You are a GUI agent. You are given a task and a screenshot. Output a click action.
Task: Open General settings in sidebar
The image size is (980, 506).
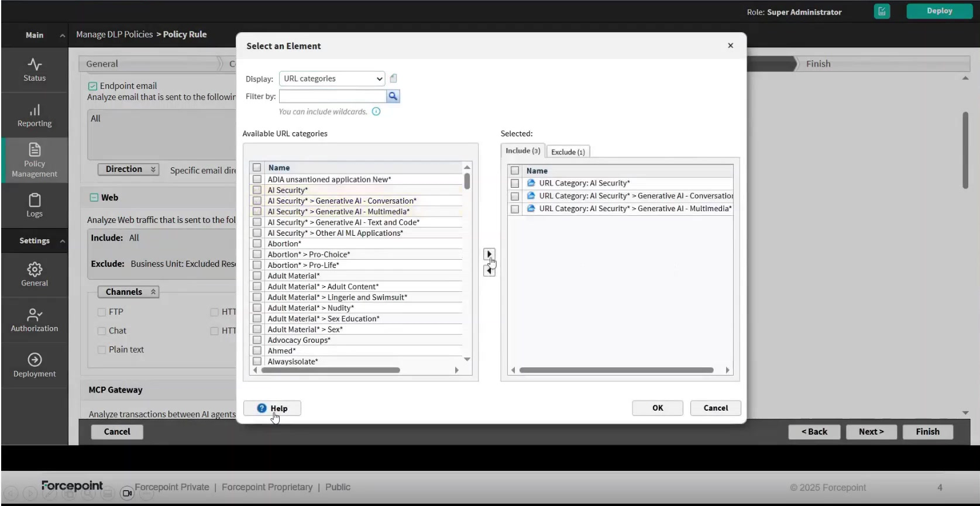35,274
